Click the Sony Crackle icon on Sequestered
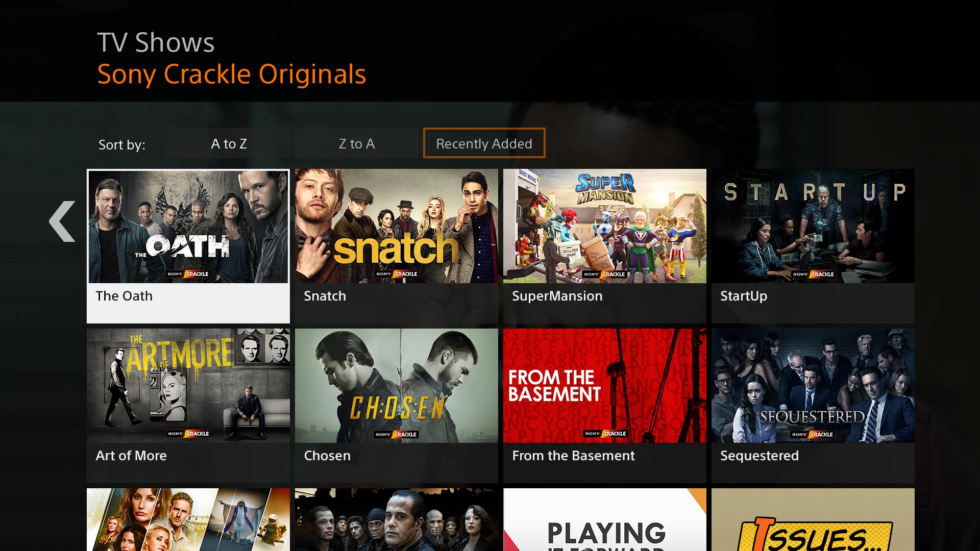This screenshot has width=980, height=551. click(x=812, y=433)
